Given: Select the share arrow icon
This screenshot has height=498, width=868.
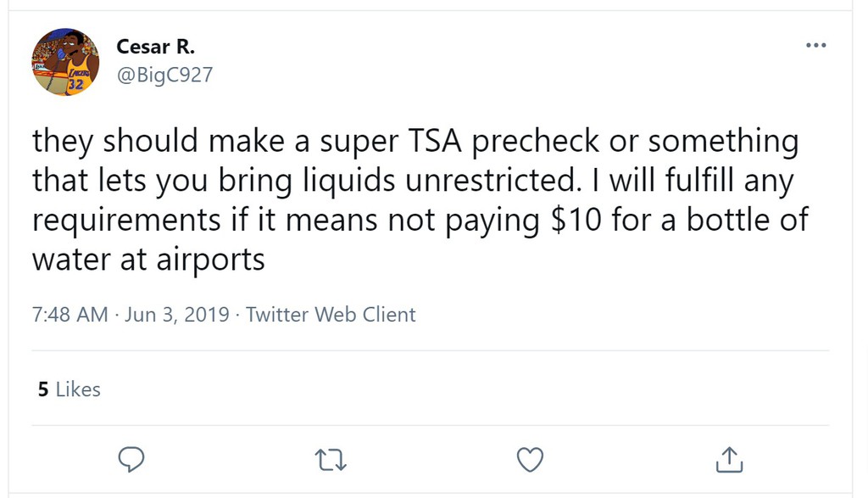Looking at the screenshot, I should (728, 459).
